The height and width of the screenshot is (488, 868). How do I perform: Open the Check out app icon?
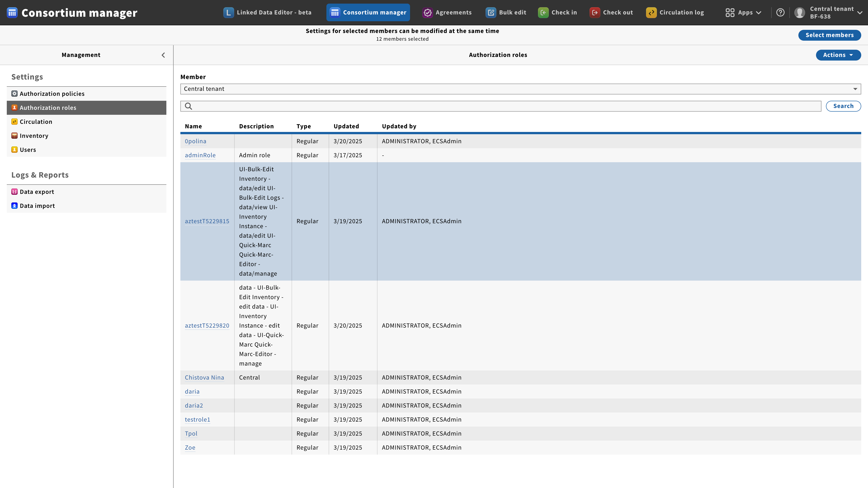[x=595, y=12]
